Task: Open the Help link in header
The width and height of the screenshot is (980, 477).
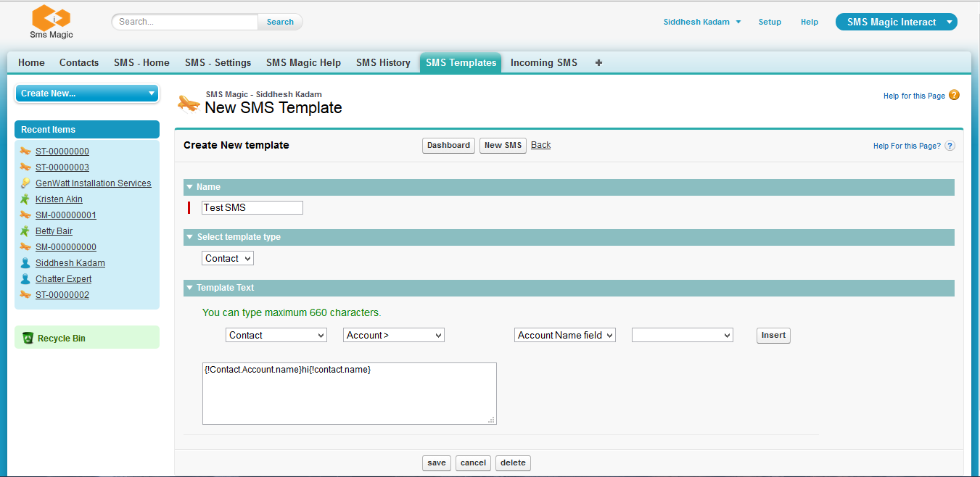Action: [810, 22]
